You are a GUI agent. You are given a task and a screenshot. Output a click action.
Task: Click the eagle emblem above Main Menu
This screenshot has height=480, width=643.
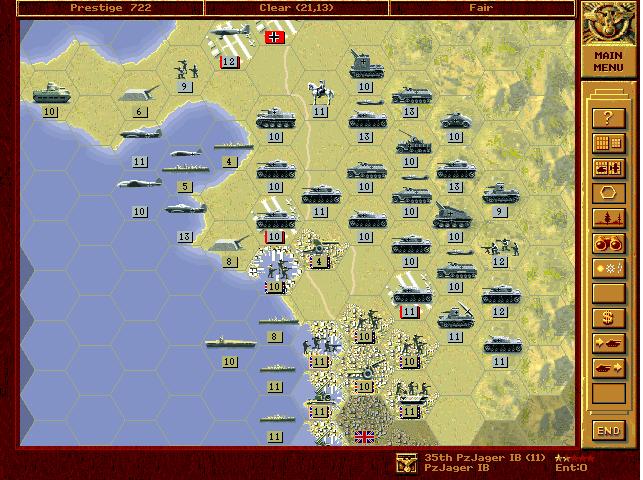click(609, 23)
